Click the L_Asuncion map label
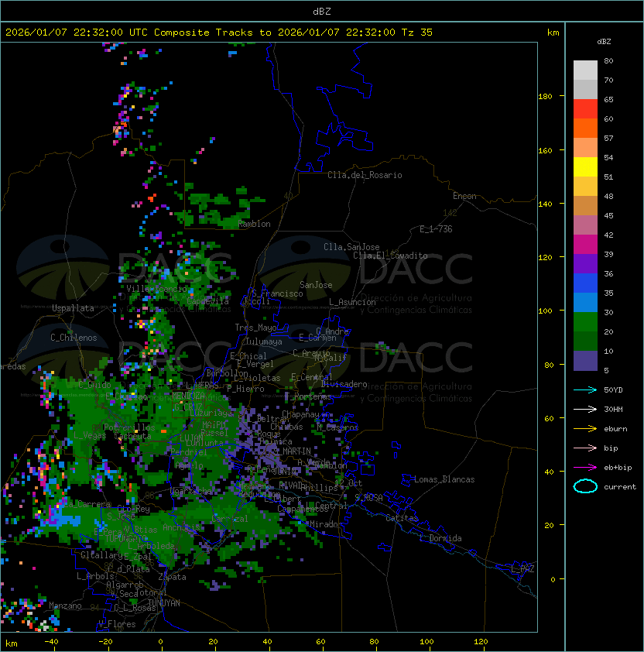This screenshot has width=644, height=652. coord(352,302)
